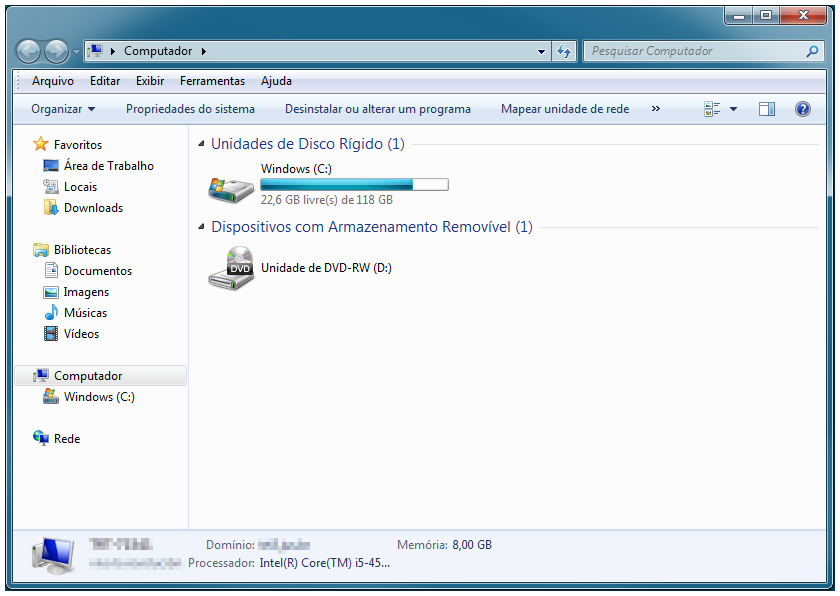Screen dimensions: 840x596
Task: Collapse Unidades de Disco Rígido group
Action: pyautogui.click(x=201, y=144)
